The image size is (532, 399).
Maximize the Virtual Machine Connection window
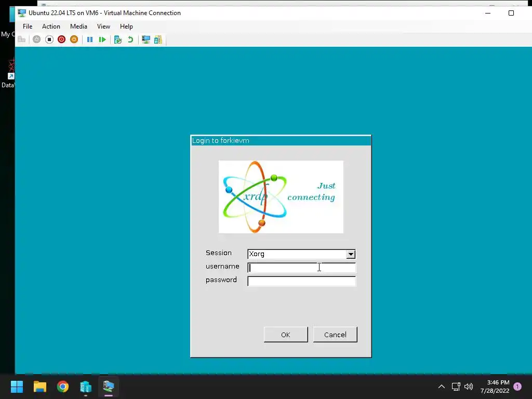(511, 13)
